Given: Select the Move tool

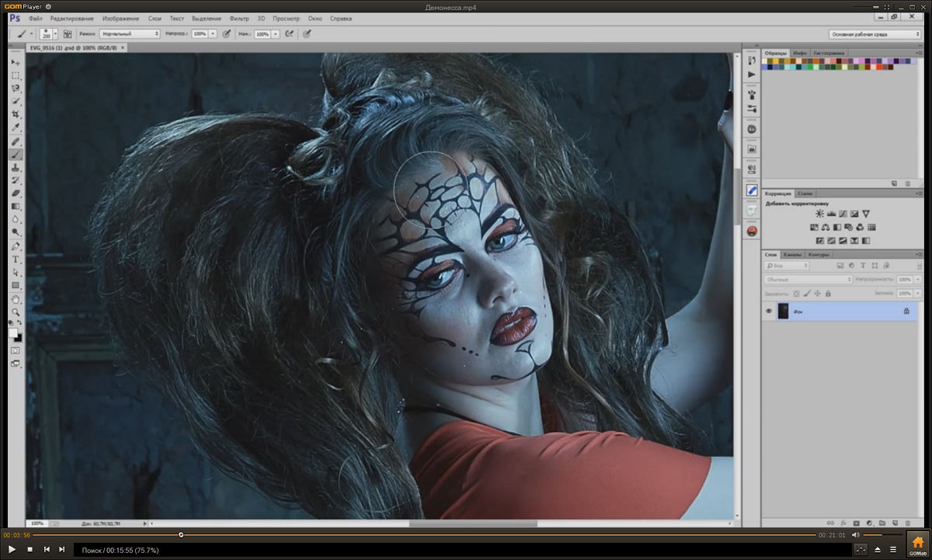Looking at the screenshot, I should [16, 62].
